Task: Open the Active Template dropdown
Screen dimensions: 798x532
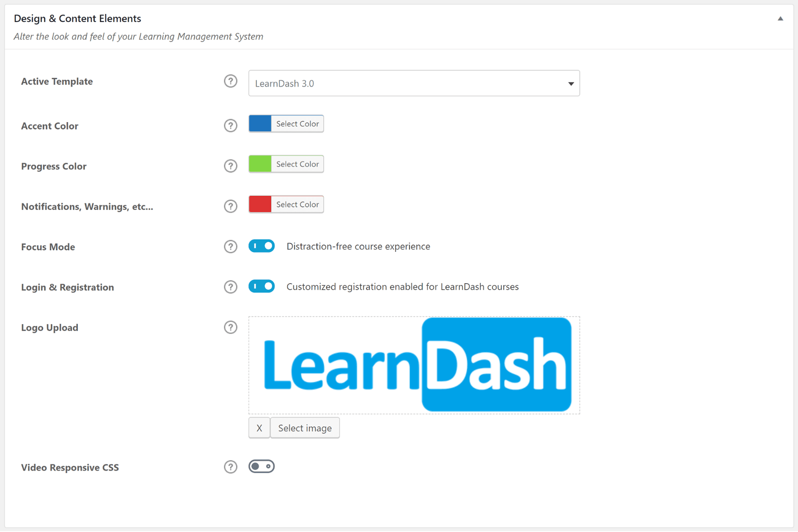Action: pos(414,83)
